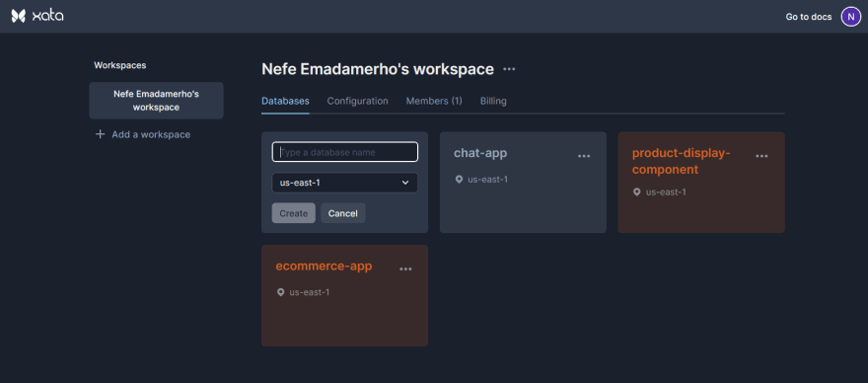This screenshot has width=868, height=383.
Task: Open the ecommerce-app database title
Action: [x=324, y=267]
